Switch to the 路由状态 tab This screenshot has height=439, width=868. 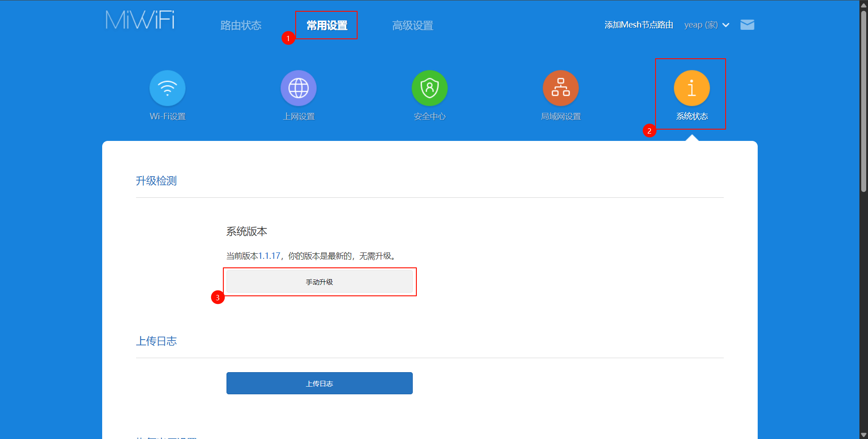pyautogui.click(x=241, y=25)
